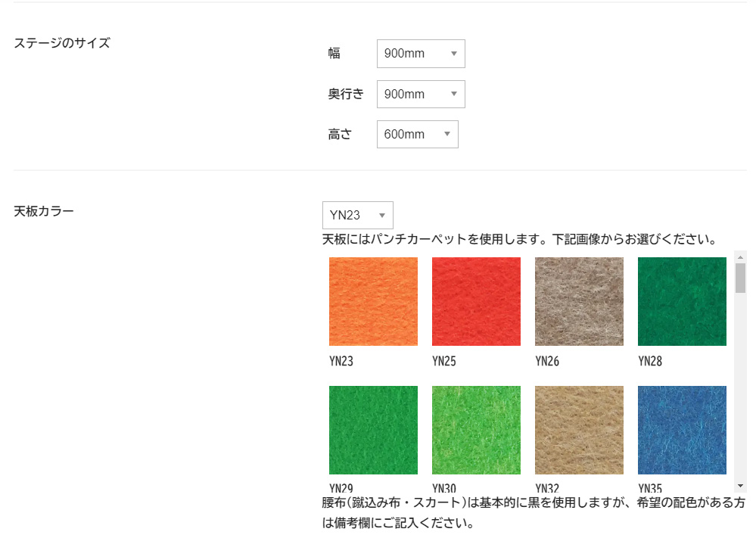Image resolution: width=756 pixels, height=538 pixels.
Task: Open the 高さ height dropdown
Action: 417,134
